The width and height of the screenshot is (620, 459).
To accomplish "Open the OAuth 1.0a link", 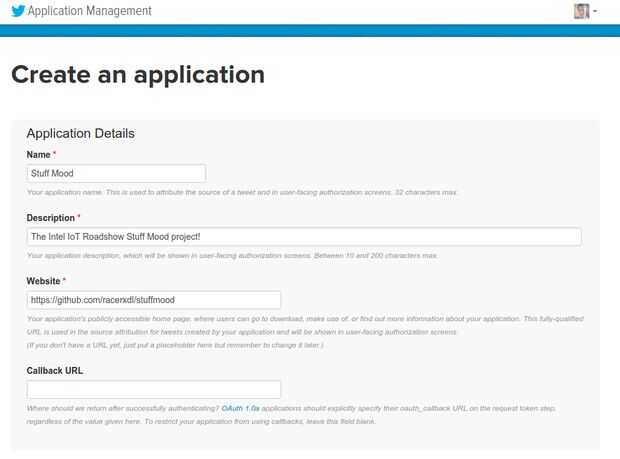I will pyautogui.click(x=238, y=408).
